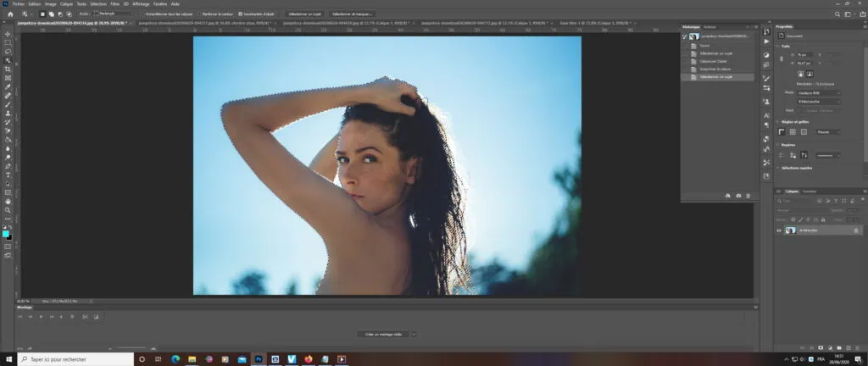This screenshot has height=366, width=868.
Task: Create new snapshot in History panel
Action: coord(738,196)
